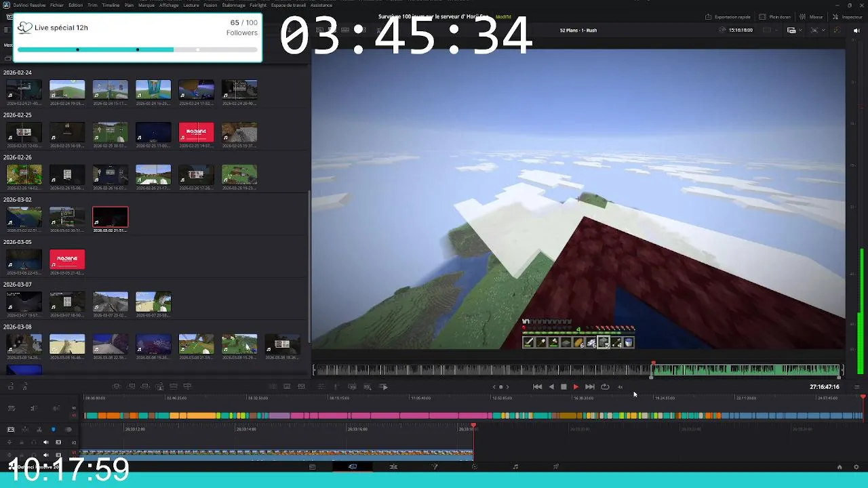Image resolution: width=868 pixels, height=488 pixels.
Task: Toggle audio-only music note icon above tracks
Action: point(25,387)
